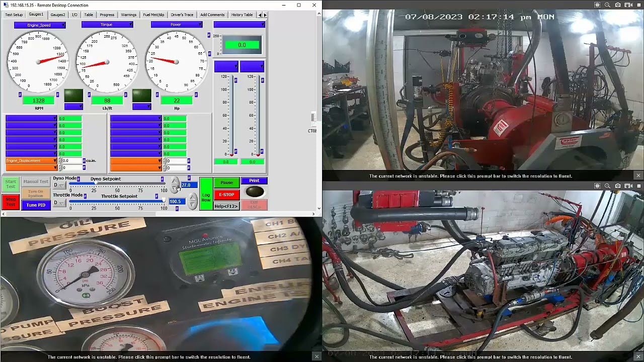Click the Engine_Displacement cu.in. value field
The width and height of the screenshot is (644, 362).
click(72, 161)
